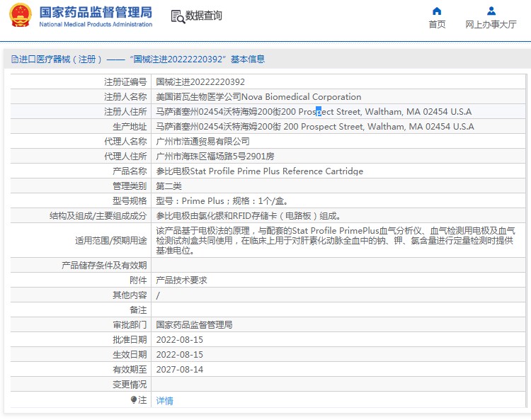Image resolution: width=531 pixels, height=420 pixels.
Task: Click the 其他内容 label
Action: [130, 295]
